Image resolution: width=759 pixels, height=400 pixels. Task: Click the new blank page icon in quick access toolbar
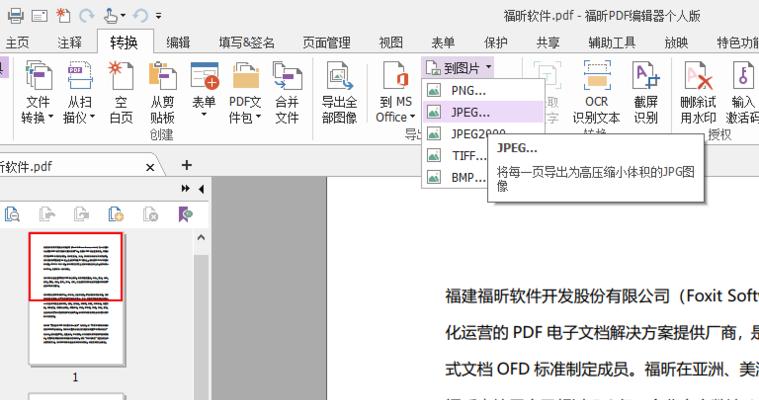63,15
